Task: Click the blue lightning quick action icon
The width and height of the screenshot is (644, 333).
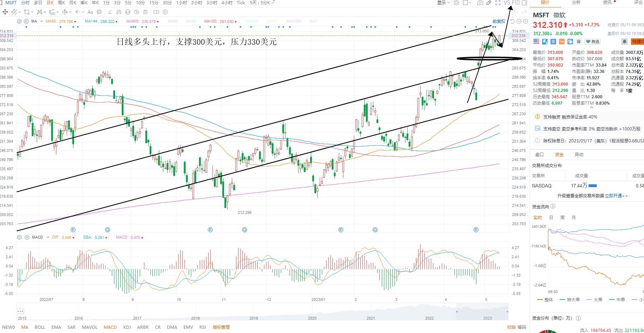Action: coord(545,42)
